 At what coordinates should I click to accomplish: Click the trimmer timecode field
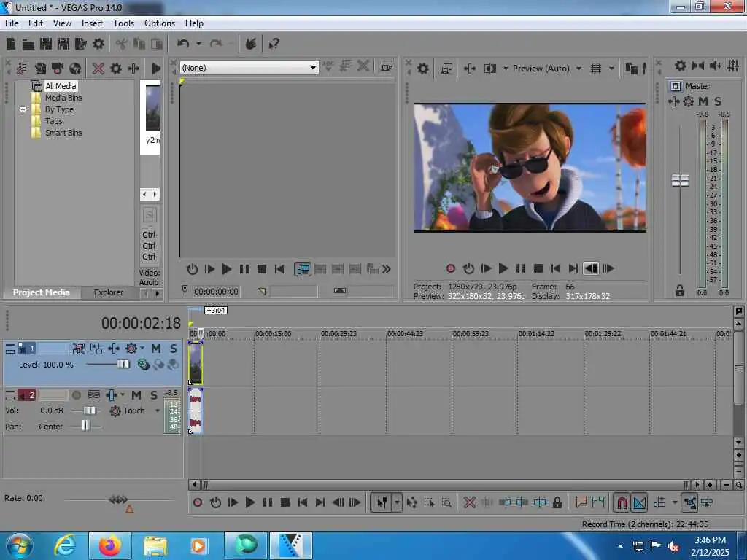[x=216, y=292]
